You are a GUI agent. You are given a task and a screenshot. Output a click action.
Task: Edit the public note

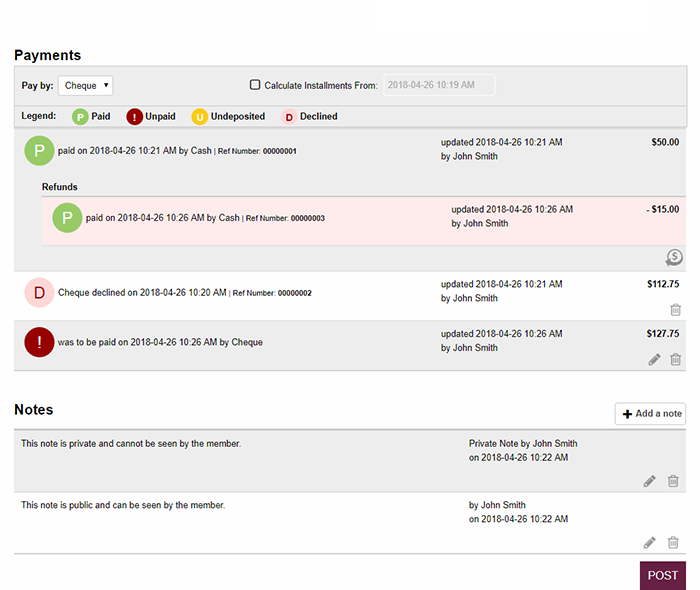click(650, 543)
